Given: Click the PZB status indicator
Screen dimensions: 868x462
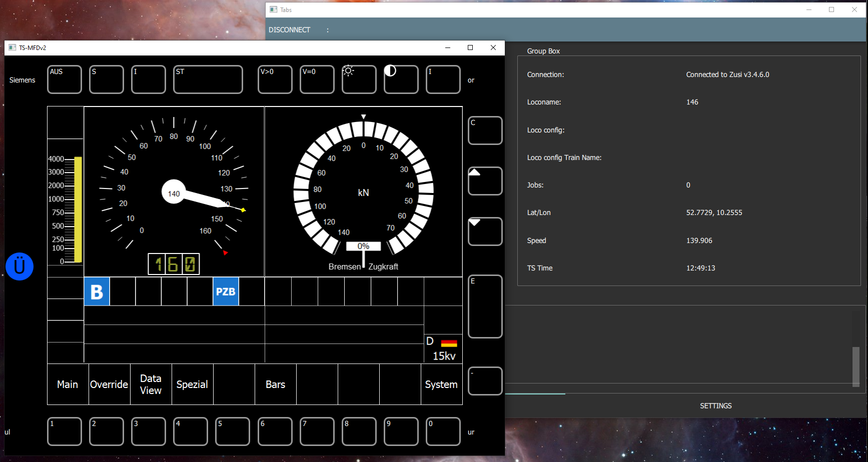Looking at the screenshot, I should (226, 291).
